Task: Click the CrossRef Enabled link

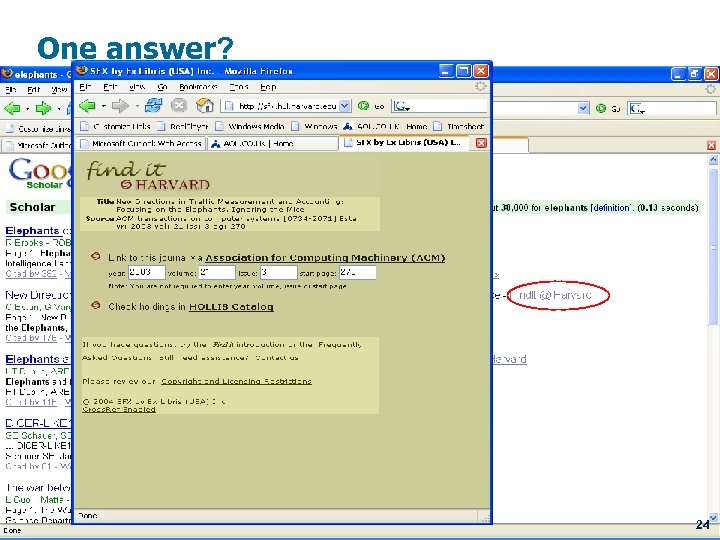Action: [x=119, y=409]
